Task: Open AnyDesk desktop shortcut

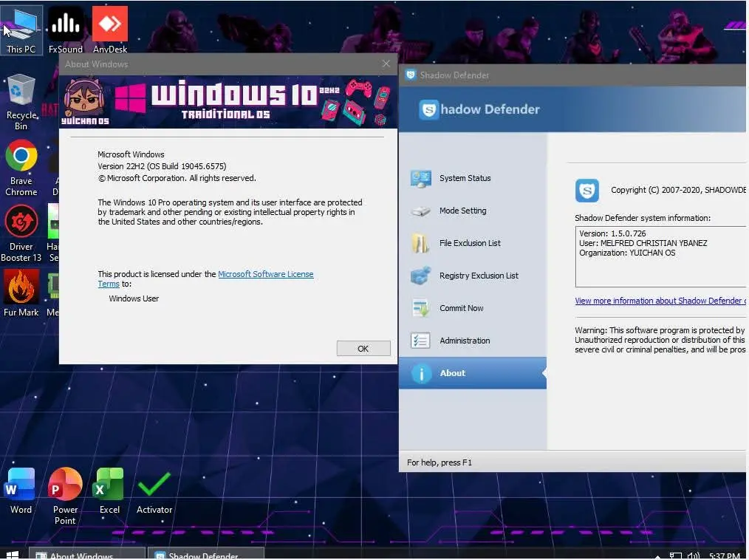Action: [110, 30]
